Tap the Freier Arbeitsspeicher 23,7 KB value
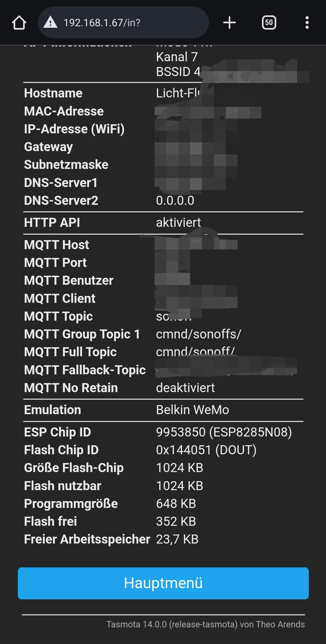Screen dimensions: 326x644 coord(177,539)
